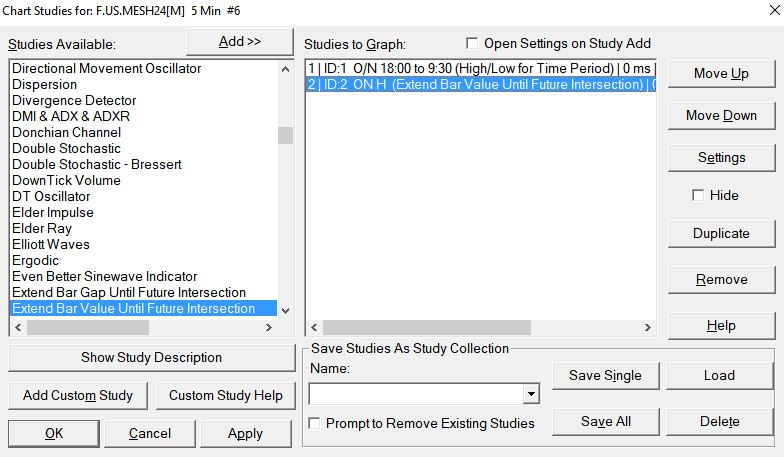Image resolution: width=784 pixels, height=457 pixels.
Task: Remove the selected study
Action: pyautogui.click(x=721, y=280)
